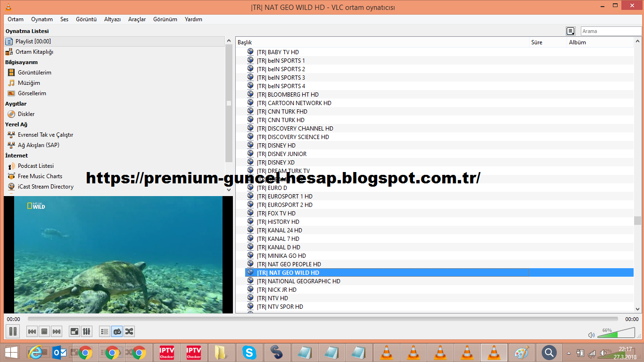This screenshot has height=362, width=644.
Task: Sort playlist by Süre column header
Action: point(548,42)
